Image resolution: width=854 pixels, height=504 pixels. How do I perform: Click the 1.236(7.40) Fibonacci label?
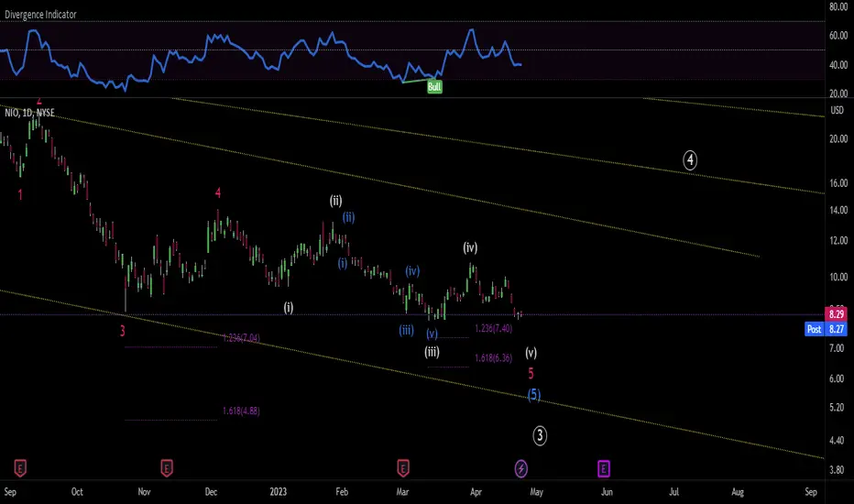pos(494,328)
